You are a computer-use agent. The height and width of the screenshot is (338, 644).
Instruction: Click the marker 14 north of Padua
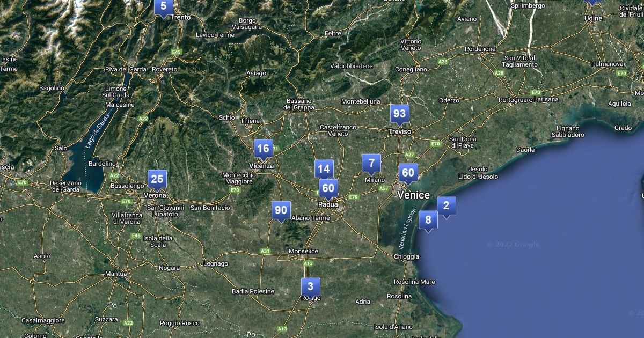pyautogui.click(x=324, y=169)
